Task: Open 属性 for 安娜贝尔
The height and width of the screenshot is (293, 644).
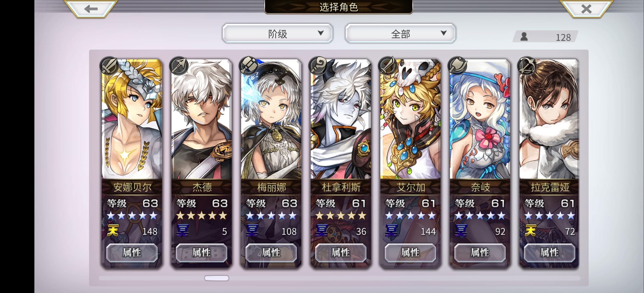Action: coord(132,252)
